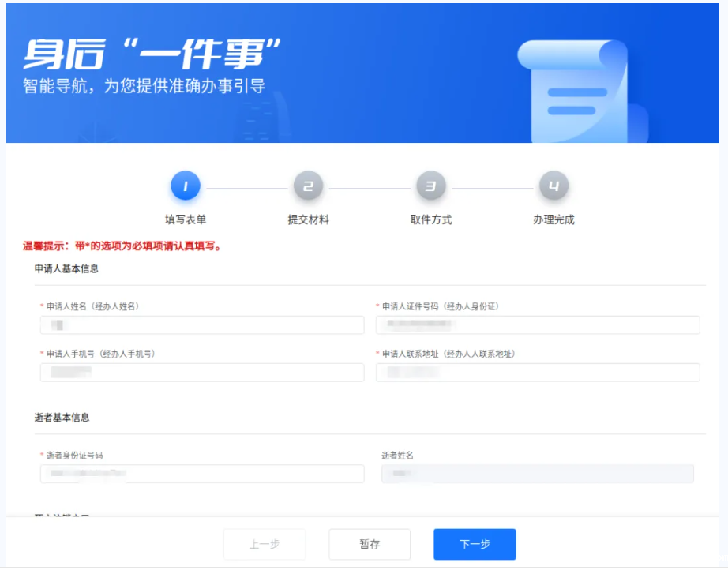
Task: Click the step 2 circle icon
Action: [x=308, y=187]
